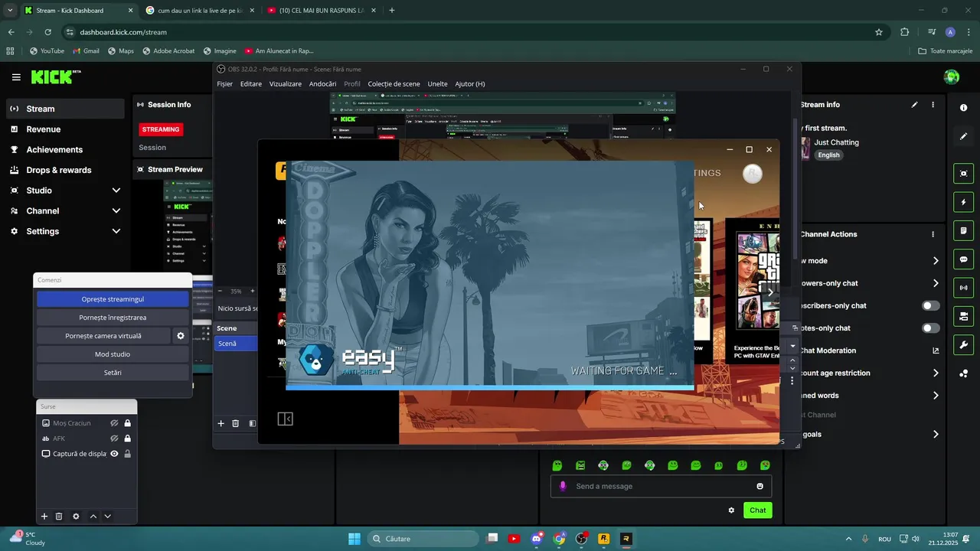This screenshot has height=551, width=980.
Task: Remove the scene with OBS trash icon
Action: [x=235, y=423]
